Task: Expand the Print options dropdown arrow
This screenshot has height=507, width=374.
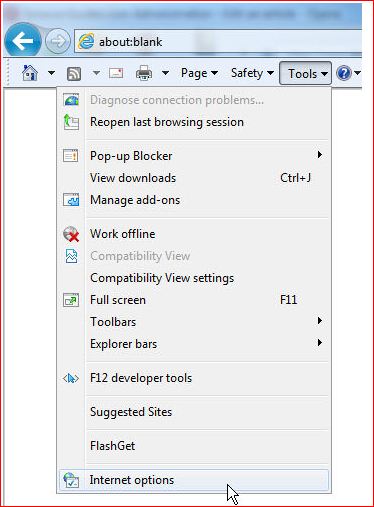Action: (165, 72)
